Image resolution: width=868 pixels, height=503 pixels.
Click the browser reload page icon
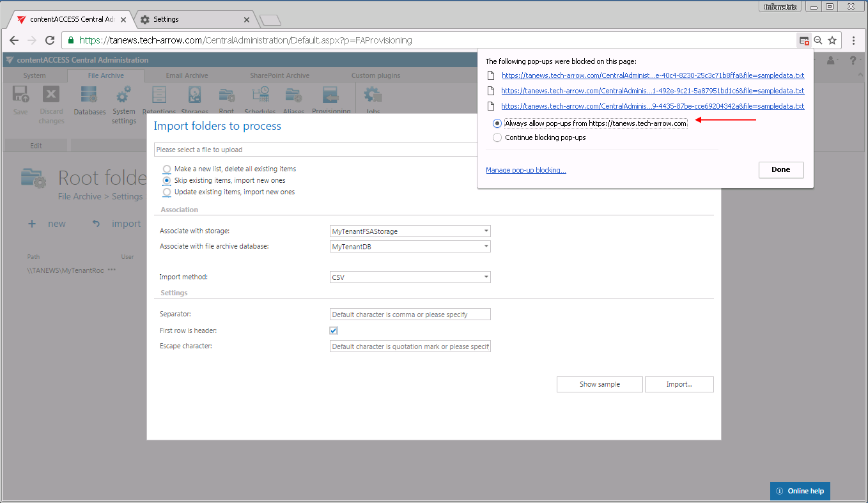pyautogui.click(x=50, y=40)
